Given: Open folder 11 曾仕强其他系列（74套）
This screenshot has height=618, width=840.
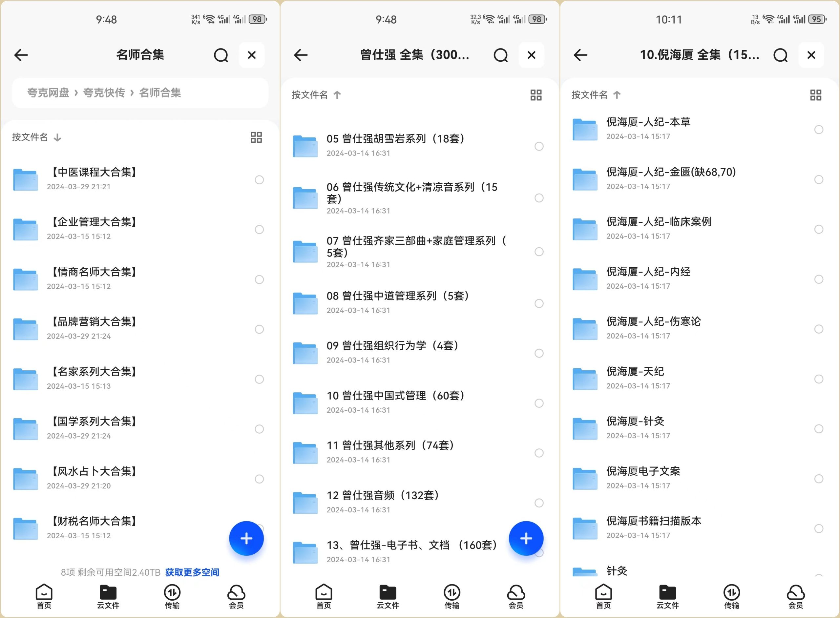Looking at the screenshot, I should pyautogui.click(x=419, y=453).
